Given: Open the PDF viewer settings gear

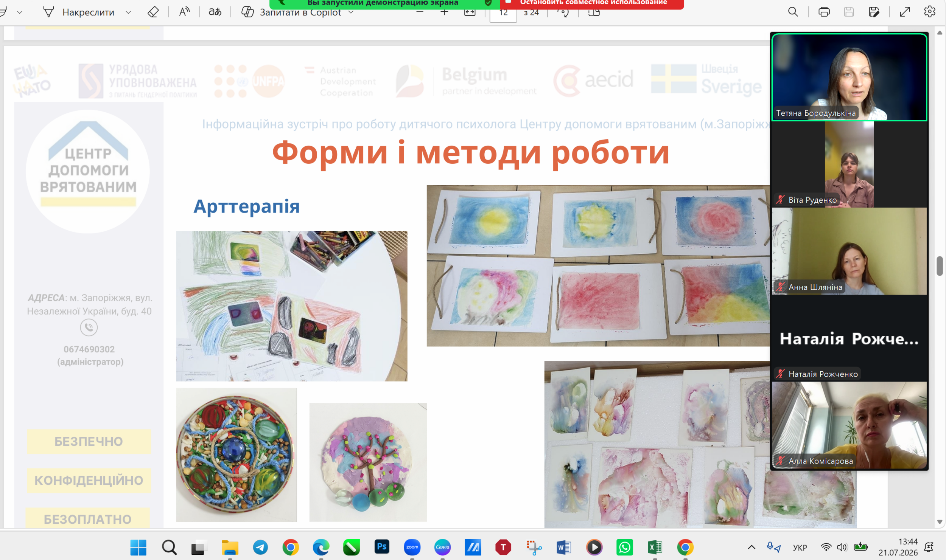Looking at the screenshot, I should (x=930, y=12).
